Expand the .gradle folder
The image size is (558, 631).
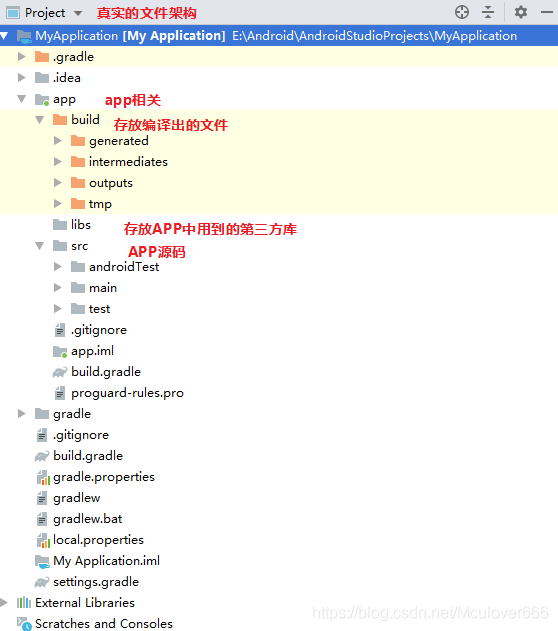(22, 57)
